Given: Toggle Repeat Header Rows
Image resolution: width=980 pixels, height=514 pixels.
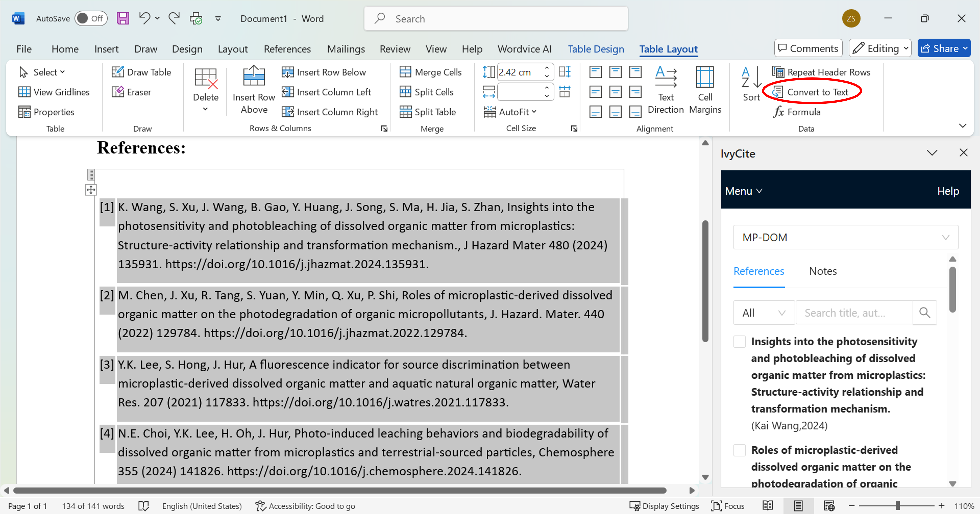Looking at the screenshot, I should (x=821, y=72).
